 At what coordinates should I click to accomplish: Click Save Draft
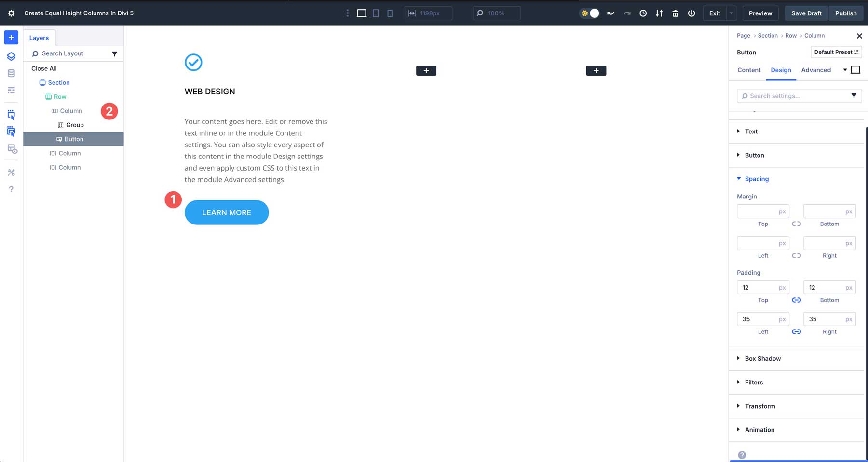point(806,13)
